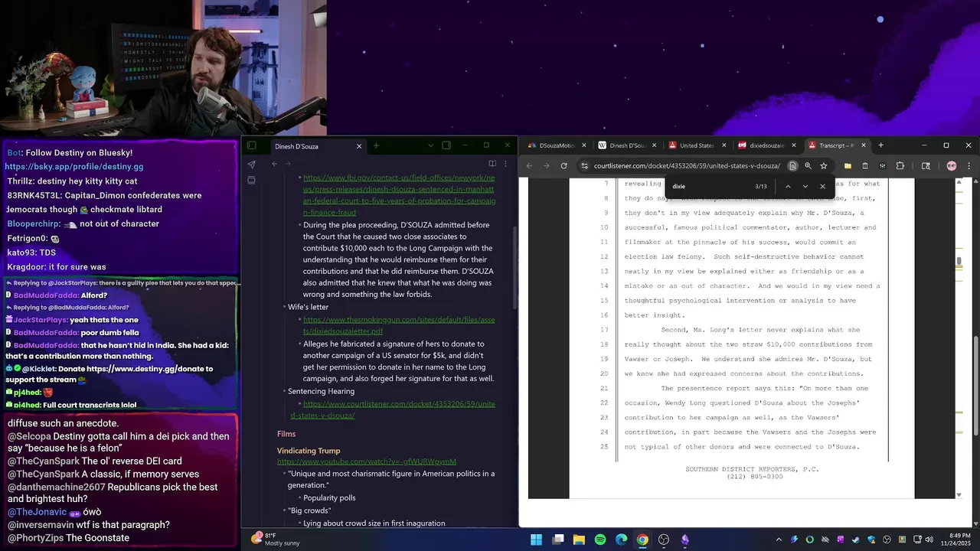
Task: Click the green sliders extension icon
Action: pyautogui.click(x=883, y=166)
